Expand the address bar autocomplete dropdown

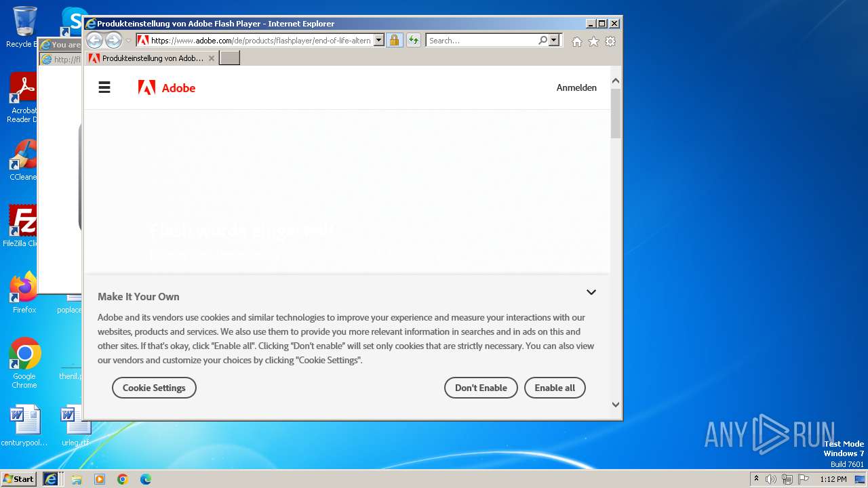(x=379, y=41)
